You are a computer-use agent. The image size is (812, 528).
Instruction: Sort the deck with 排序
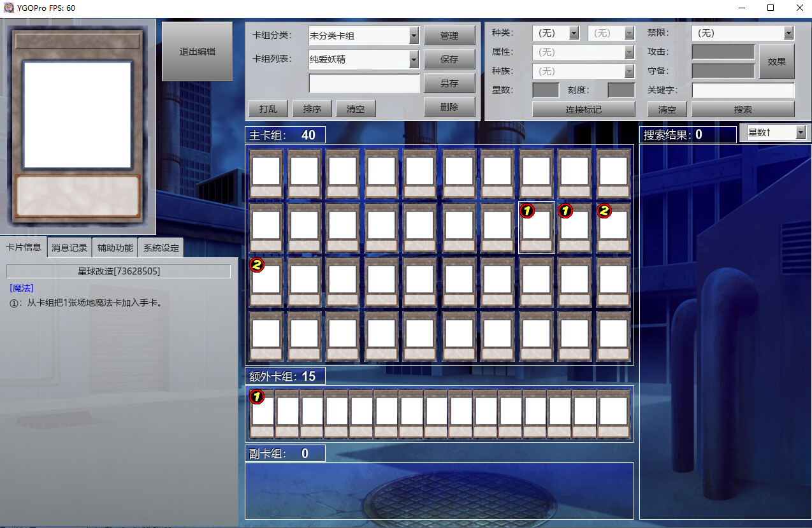[312, 109]
